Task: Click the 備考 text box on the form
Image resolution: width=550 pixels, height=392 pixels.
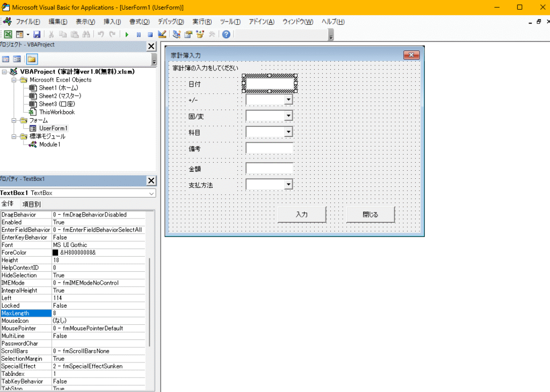Action: pyautogui.click(x=270, y=148)
